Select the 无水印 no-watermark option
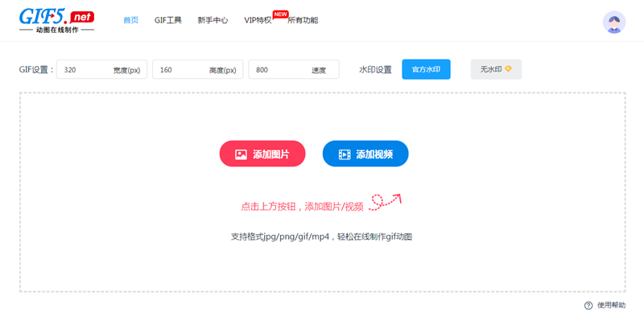 coord(496,69)
